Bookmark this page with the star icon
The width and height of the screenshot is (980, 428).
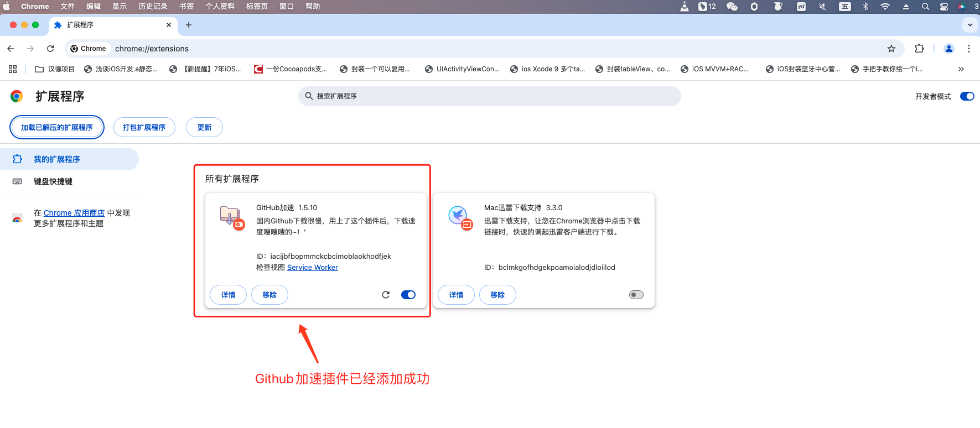click(891, 49)
